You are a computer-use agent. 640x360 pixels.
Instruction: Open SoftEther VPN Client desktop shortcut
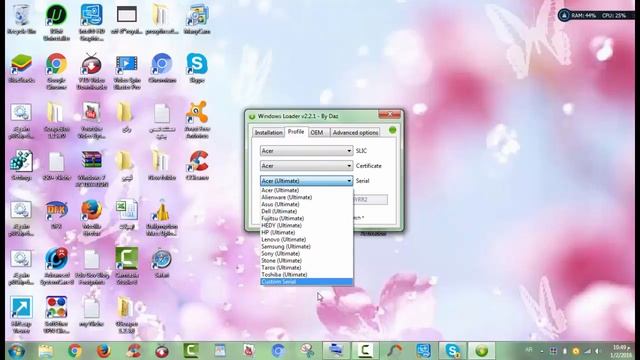[56, 315]
